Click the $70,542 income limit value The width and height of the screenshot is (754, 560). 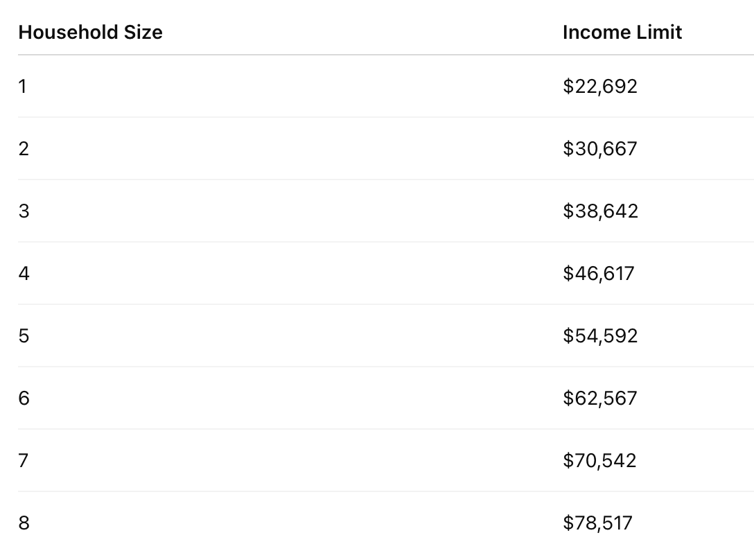click(x=599, y=460)
